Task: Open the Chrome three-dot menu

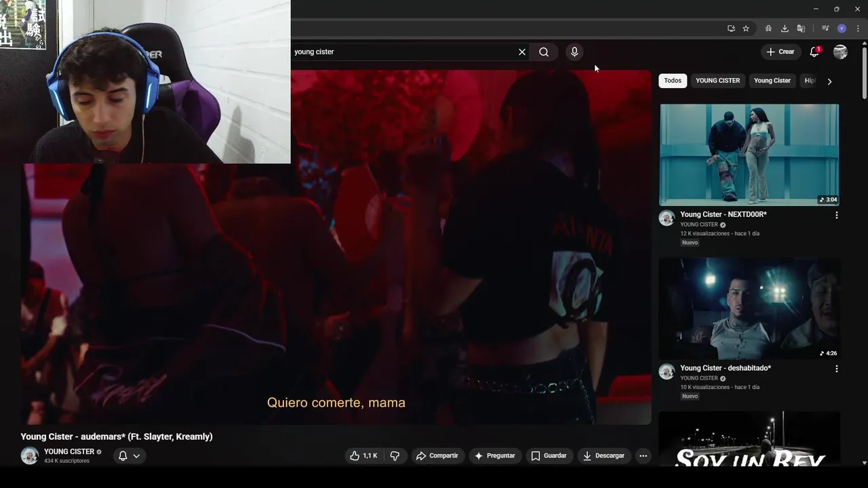Action: [858, 28]
